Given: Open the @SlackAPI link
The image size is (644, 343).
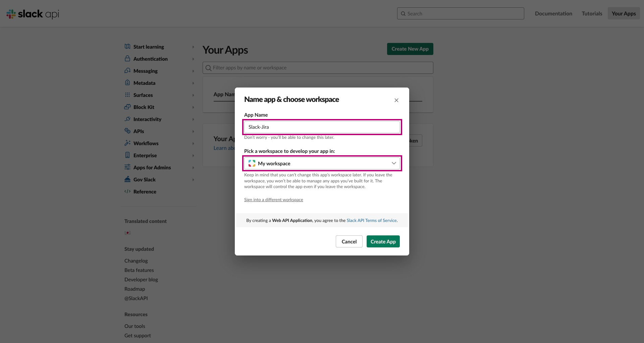Looking at the screenshot, I should (136, 298).
